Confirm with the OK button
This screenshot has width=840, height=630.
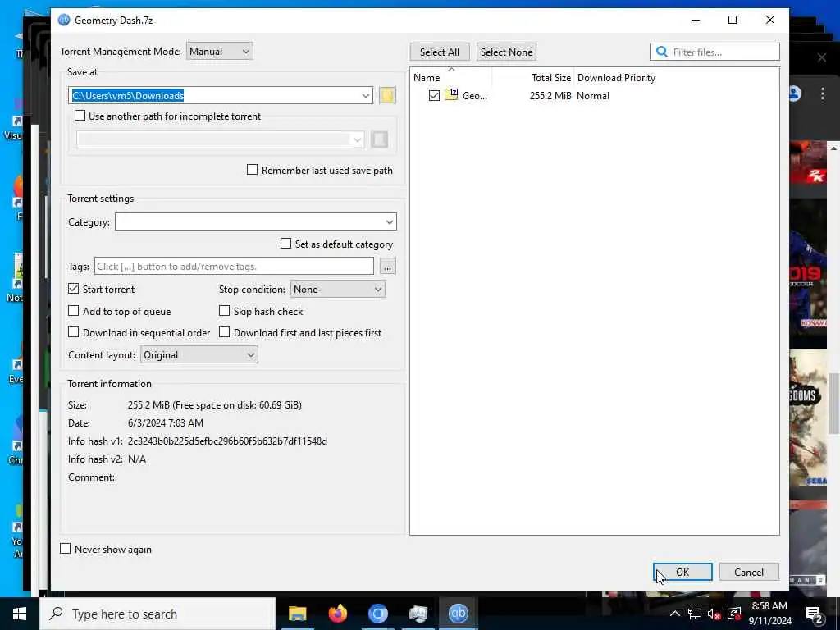pyautogui.click(x=682, y=572)
